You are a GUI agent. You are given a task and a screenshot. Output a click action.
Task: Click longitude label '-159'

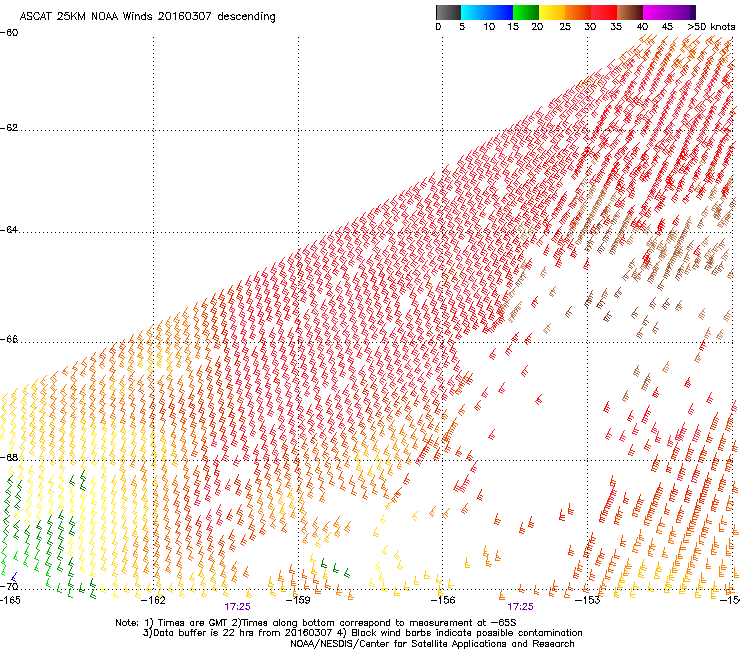coord(298,600)
